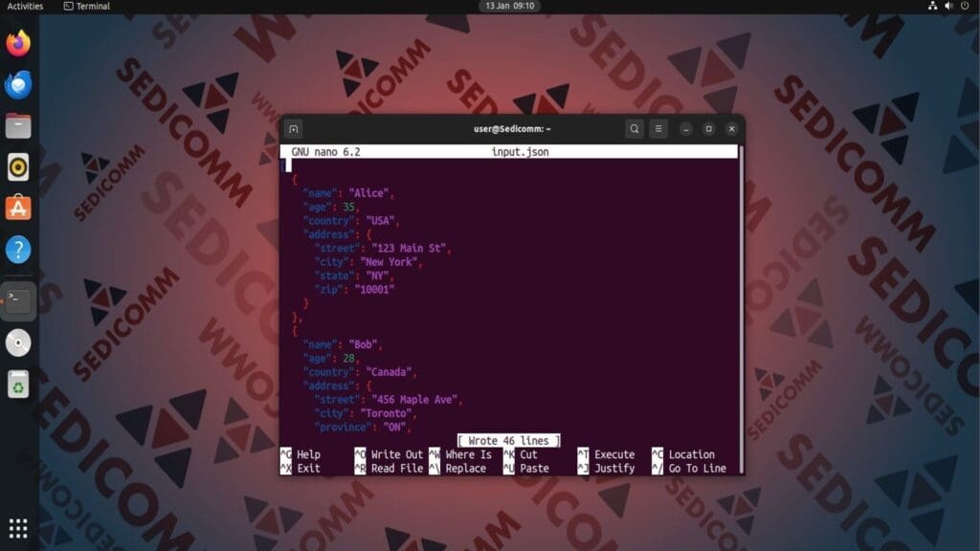
Task: Click the speaker icon in the system tray
Action: click(x=949, y=6)
